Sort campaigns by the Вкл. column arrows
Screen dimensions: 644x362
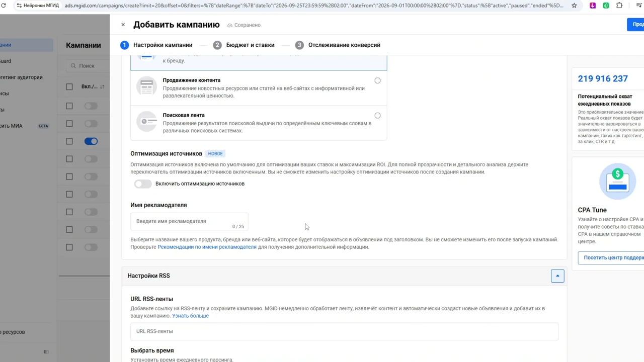point(102,86)
